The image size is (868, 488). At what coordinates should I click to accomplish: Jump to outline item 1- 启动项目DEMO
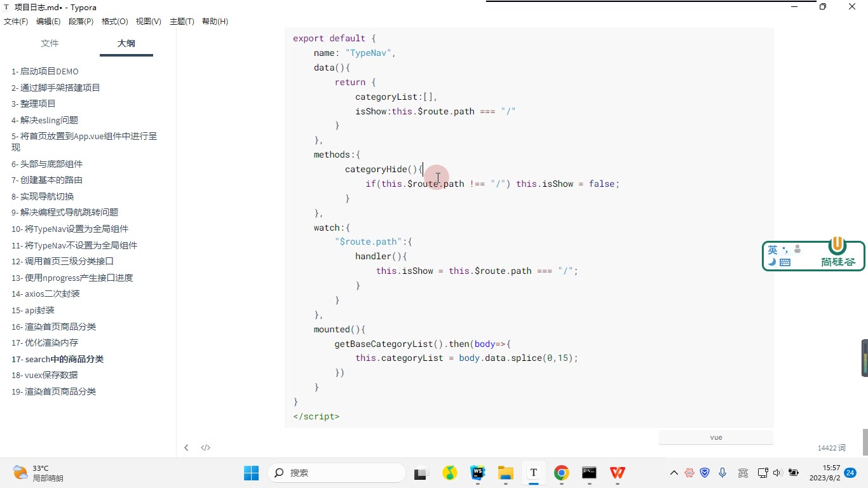coord(45,71)
